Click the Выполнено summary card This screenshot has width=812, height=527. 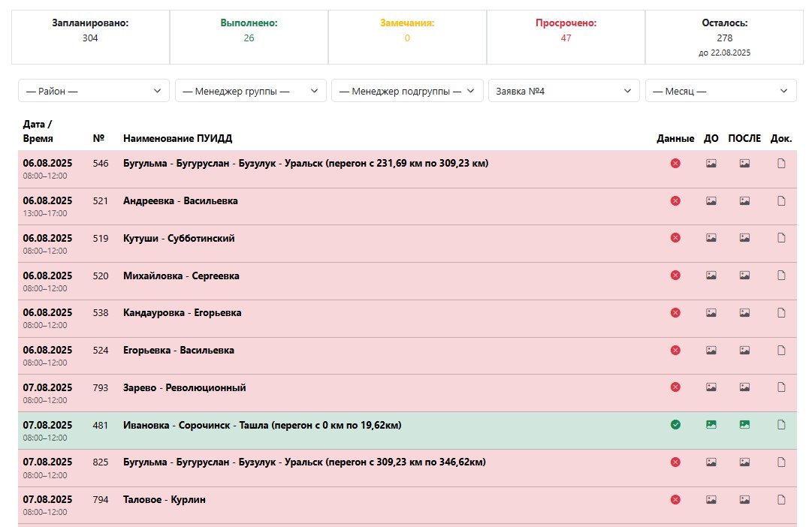249,37
